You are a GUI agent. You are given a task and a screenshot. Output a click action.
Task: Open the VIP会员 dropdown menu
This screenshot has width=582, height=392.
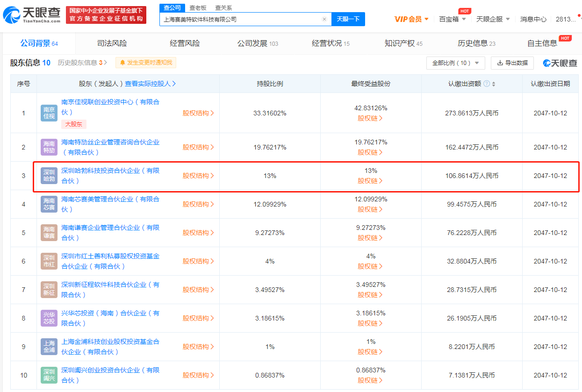tap(411, 19)
